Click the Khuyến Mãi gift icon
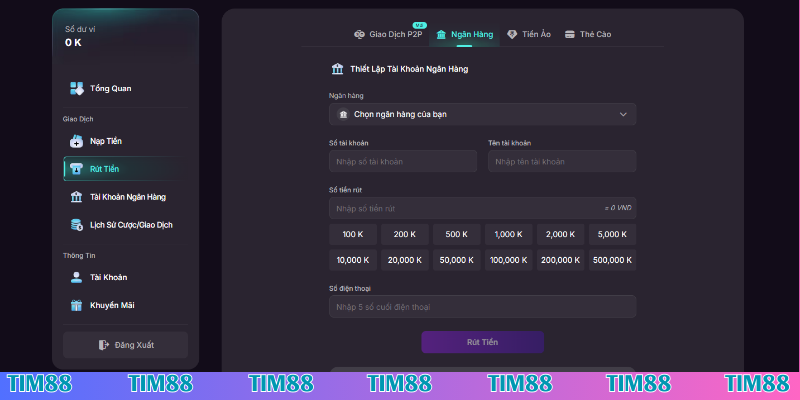Image resolution: width=800 pixels, height=400 pixels. 77,305
